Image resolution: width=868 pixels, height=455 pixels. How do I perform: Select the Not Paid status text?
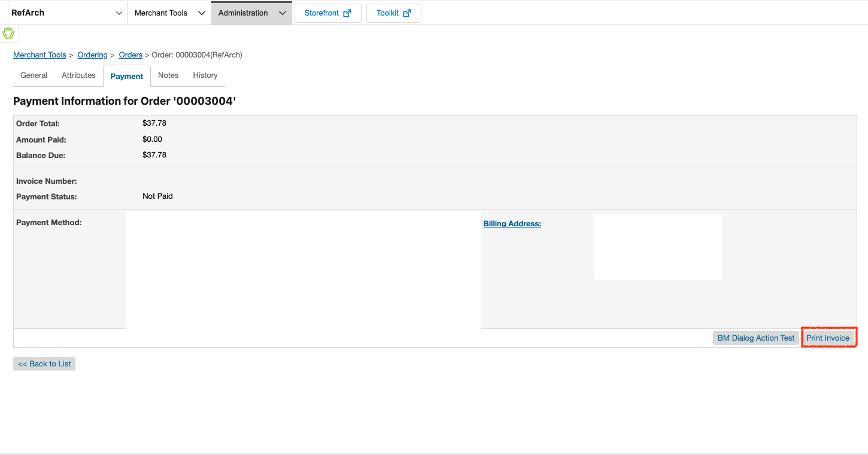pyautogui.click(x=157, y=196)
